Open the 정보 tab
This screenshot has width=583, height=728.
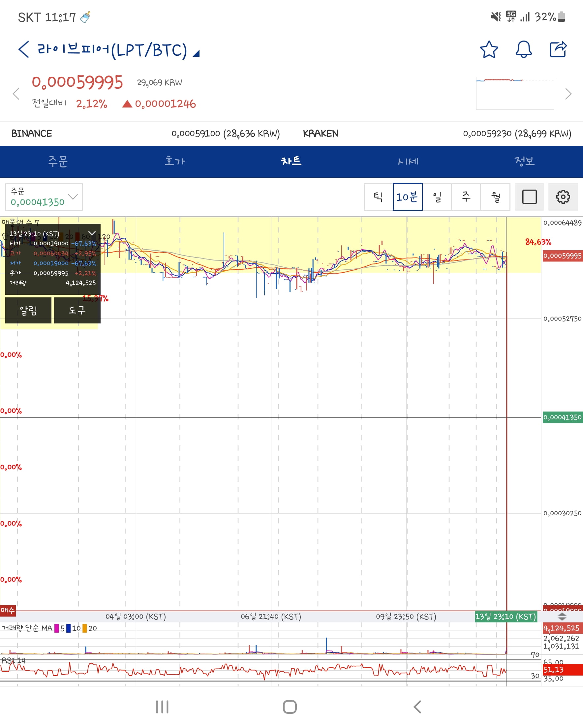pos(525,162)
